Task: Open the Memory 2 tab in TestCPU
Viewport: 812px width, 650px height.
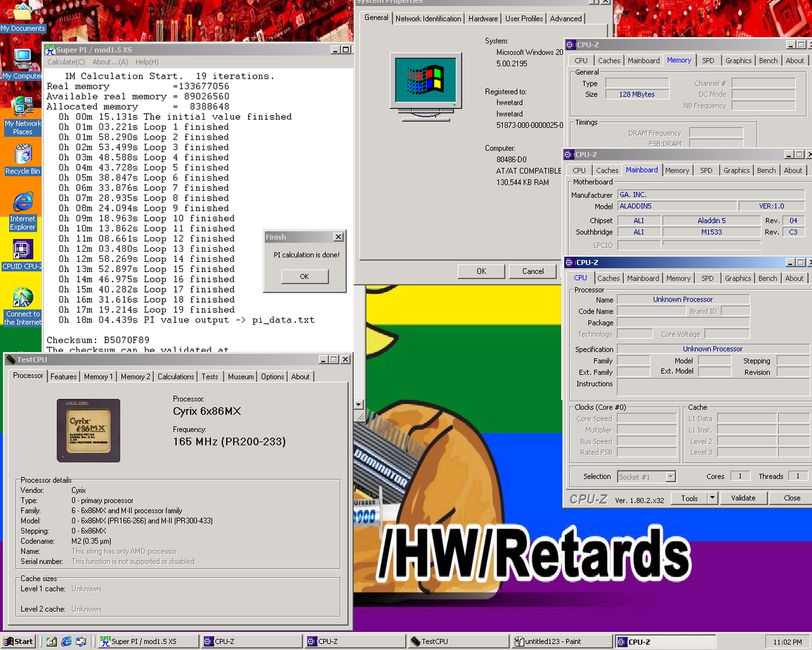Action: tap(135, 377)
